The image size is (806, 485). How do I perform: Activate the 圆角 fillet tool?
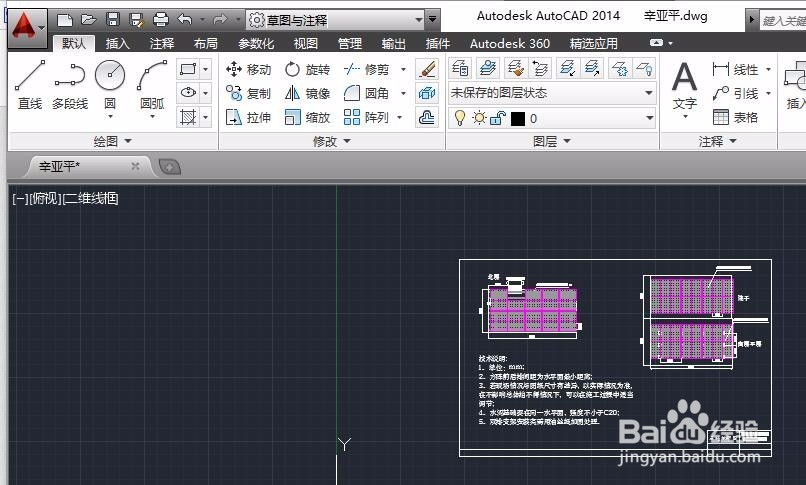(367, 94)
